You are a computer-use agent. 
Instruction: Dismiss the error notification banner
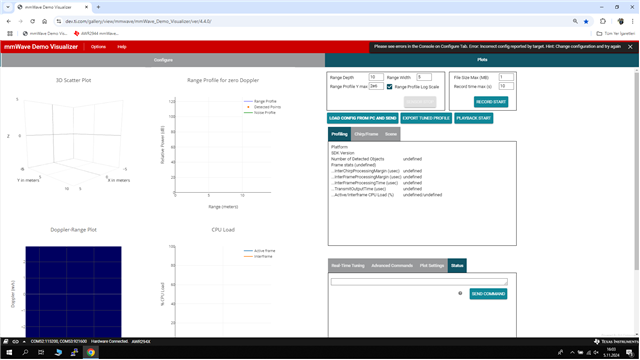click(630, 47)
